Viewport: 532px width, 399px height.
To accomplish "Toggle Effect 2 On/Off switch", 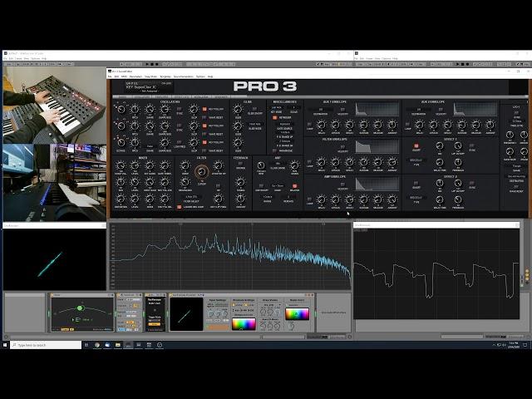I will pos(416,183).
